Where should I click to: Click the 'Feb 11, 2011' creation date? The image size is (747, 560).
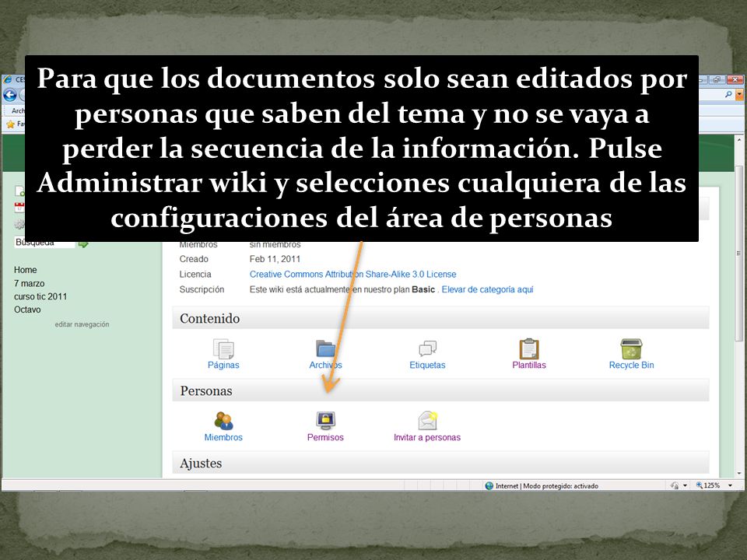click(x=275, y=259)
